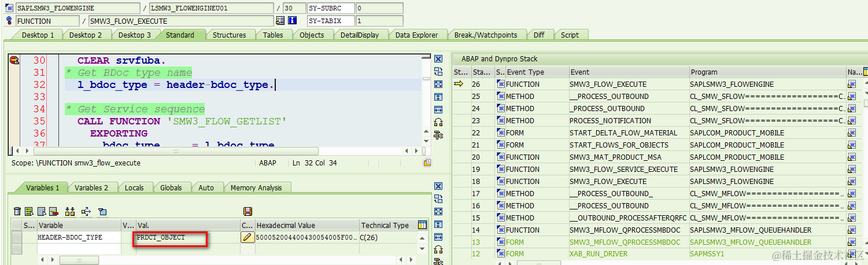Edit HEADER-BDOC_TYPE value with pencil icon
Viewport: 868px width, 265px height.
[x=247, y=237]
